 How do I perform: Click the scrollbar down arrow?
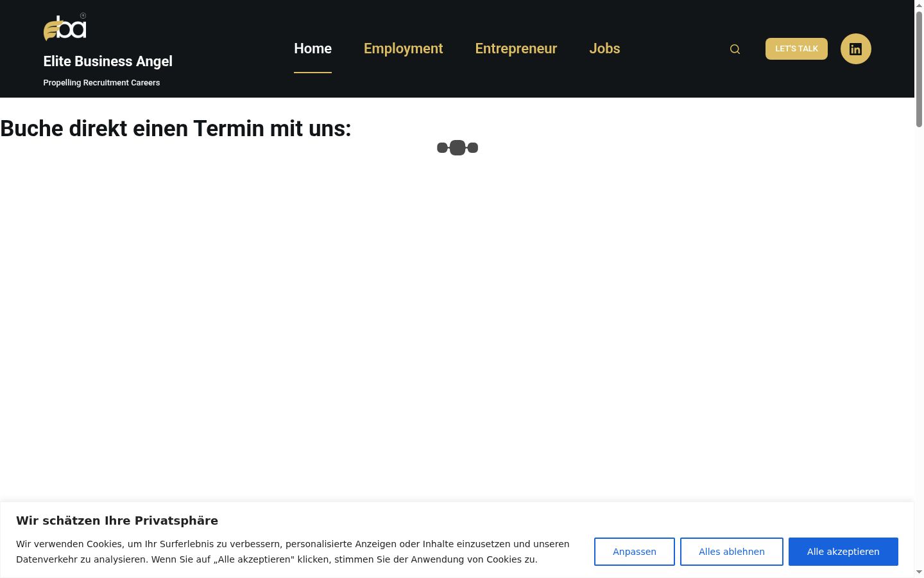coord(919,572)
